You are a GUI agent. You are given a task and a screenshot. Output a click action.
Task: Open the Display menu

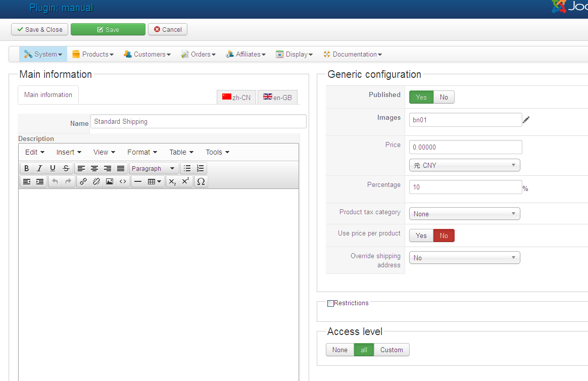coord(294,55)
